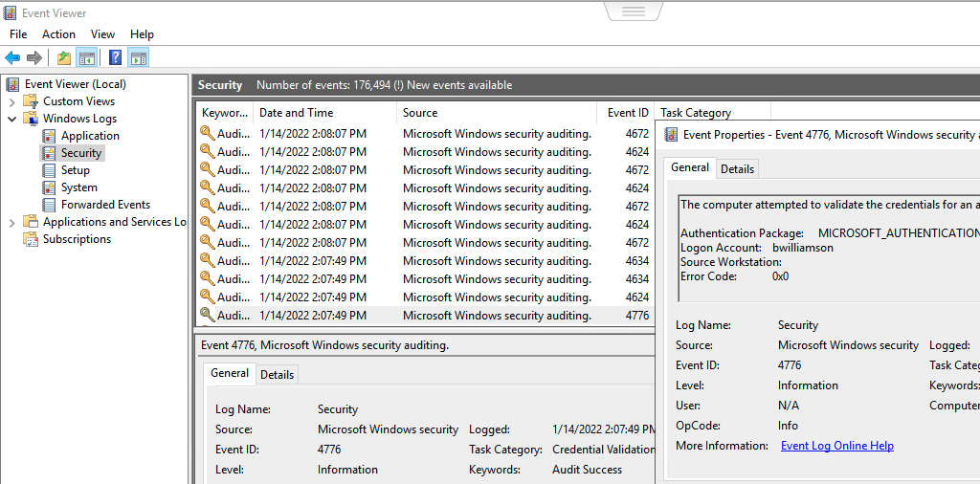This screenshot has width=980, height=484.
Task: Click the blue Help question mark icon
Action: click(x=115, y=58)
